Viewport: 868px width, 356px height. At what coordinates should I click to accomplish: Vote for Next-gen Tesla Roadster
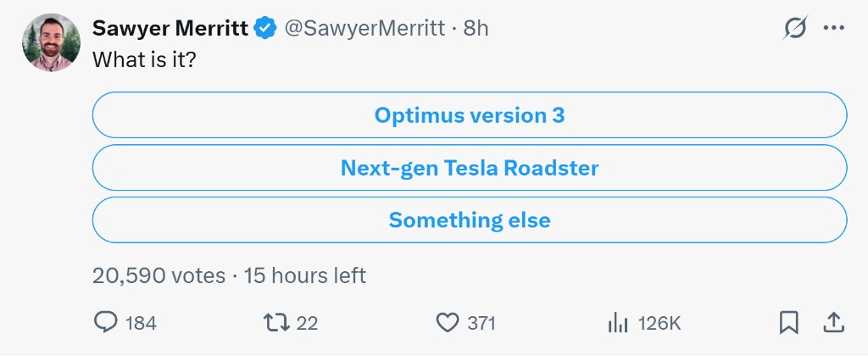point(470,168)
